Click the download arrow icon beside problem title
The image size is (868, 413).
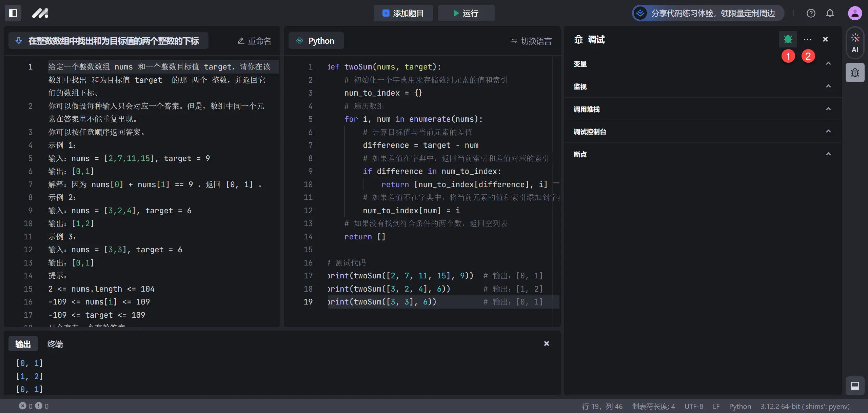19,41
